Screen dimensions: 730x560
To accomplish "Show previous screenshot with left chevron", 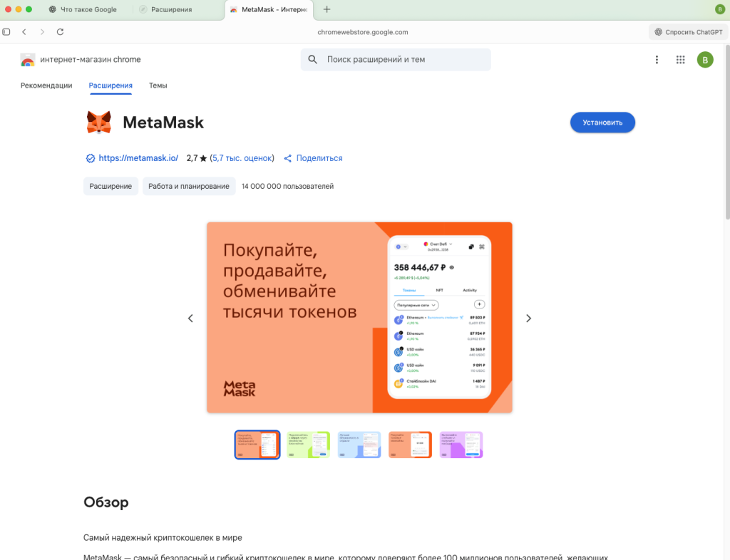I will pyautogui.click(x=190, y=318).
